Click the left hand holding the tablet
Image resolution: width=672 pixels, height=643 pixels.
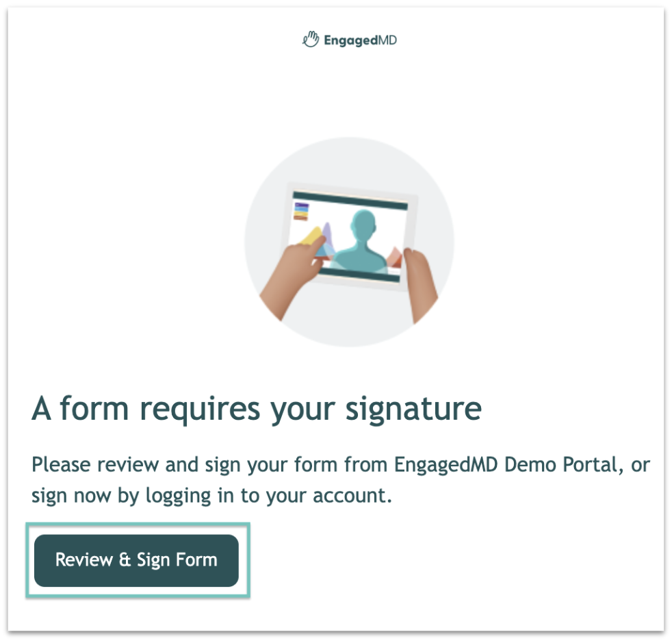(x=296, y=275)
